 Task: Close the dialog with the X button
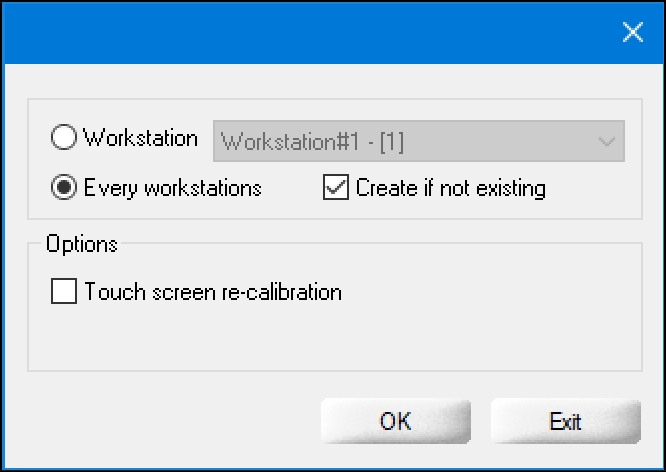click(632, 32)
